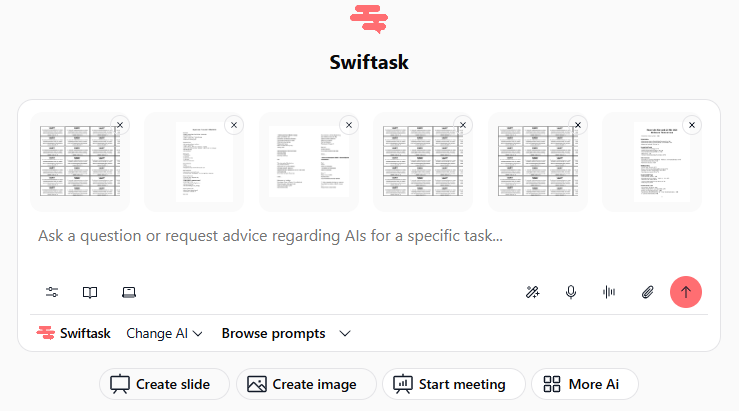Send message with red arrow button
This screenshot has height=411, width=739.
tap(686, 292)
